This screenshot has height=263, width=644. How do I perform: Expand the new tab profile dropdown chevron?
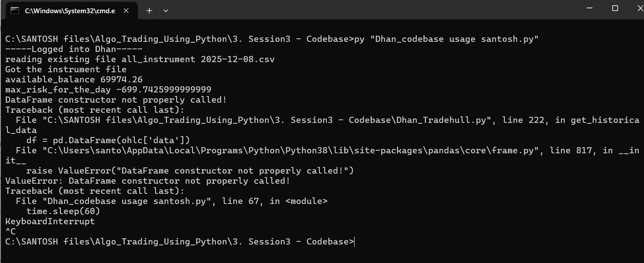click(x=166, y=11)
